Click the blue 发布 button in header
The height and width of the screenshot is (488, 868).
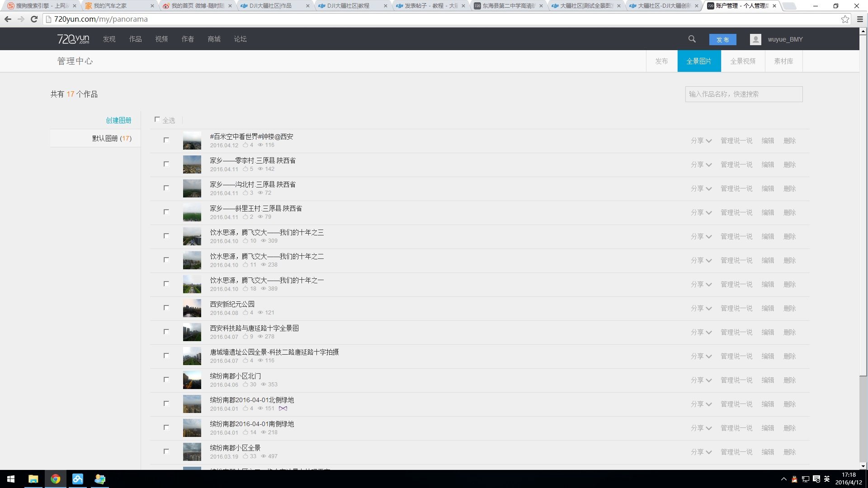click(722, 40)
